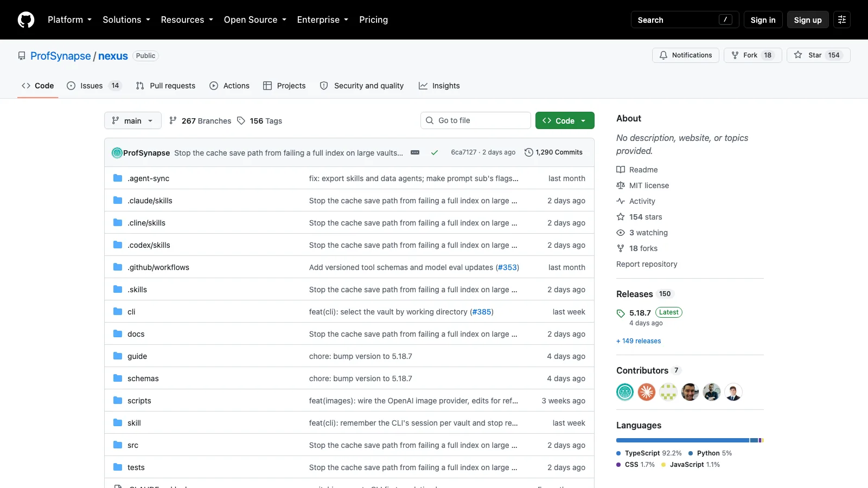Click the Go to file search field
868x488 pixels.
(x=476, y=120)
